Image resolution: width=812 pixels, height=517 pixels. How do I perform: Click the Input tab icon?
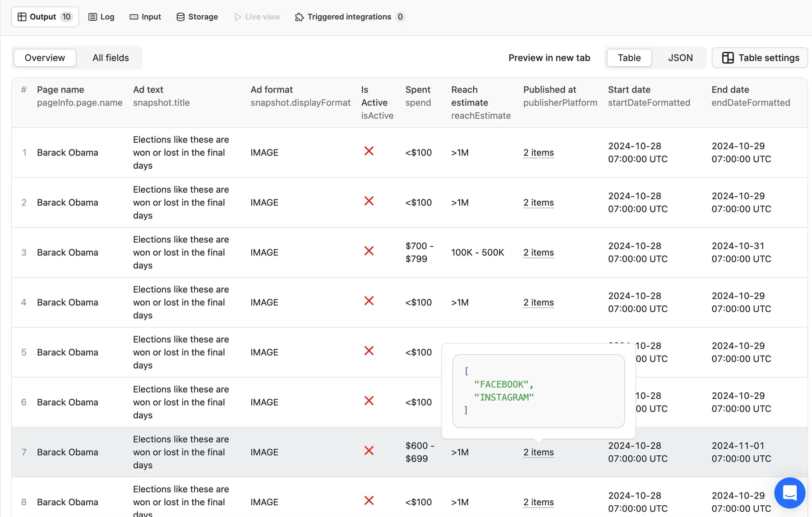coord(134,17)
